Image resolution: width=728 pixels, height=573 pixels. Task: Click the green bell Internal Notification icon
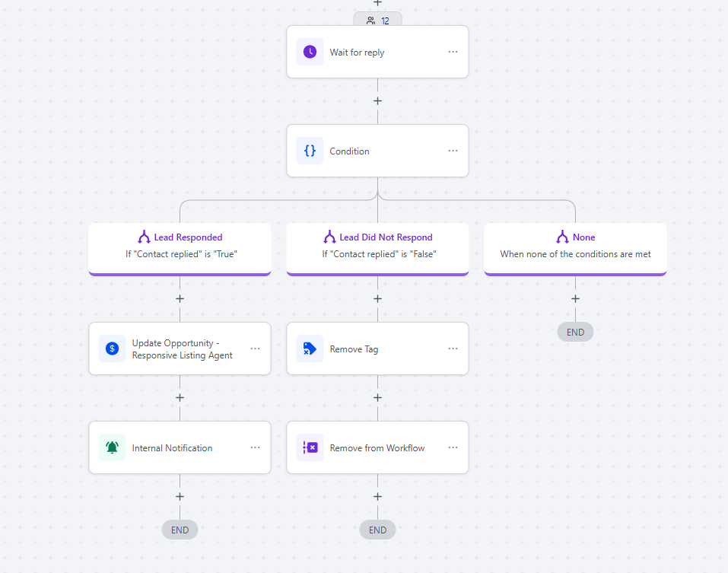tap(113, 447)
